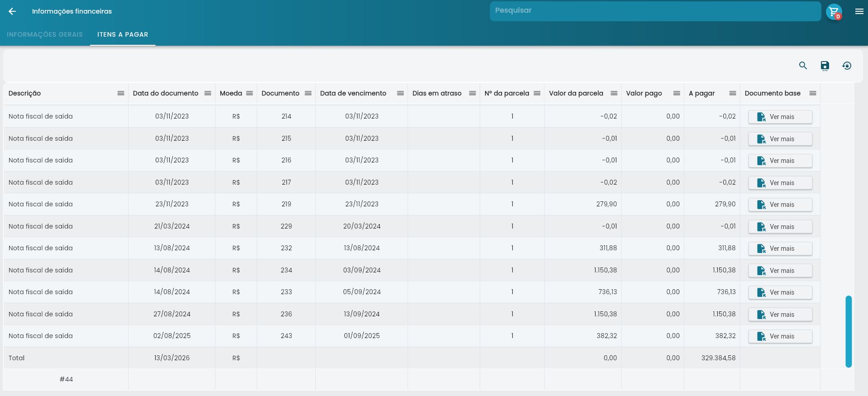This screenshot has height=396, width=868.
Task: Open Descrição column menu icon
Action: [x=121, y=93]
